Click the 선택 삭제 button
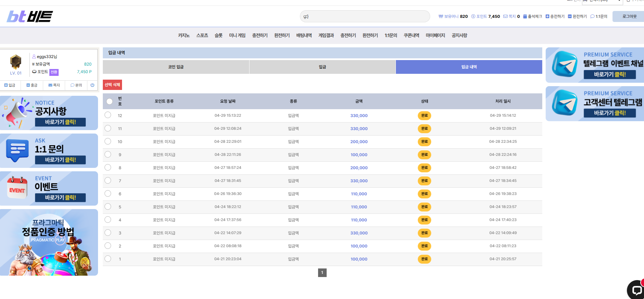Screen dimensions: 644x299 click(x=112, y=85)
